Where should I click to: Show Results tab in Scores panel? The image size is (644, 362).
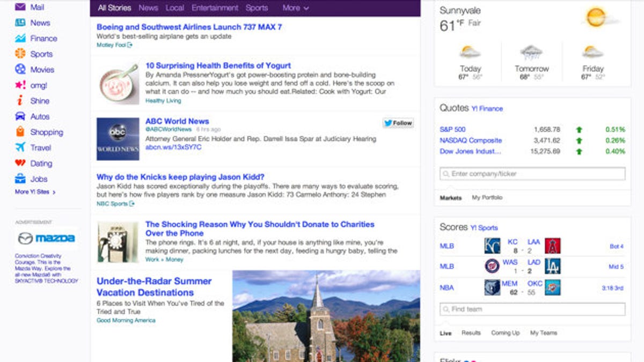point(471,333)
